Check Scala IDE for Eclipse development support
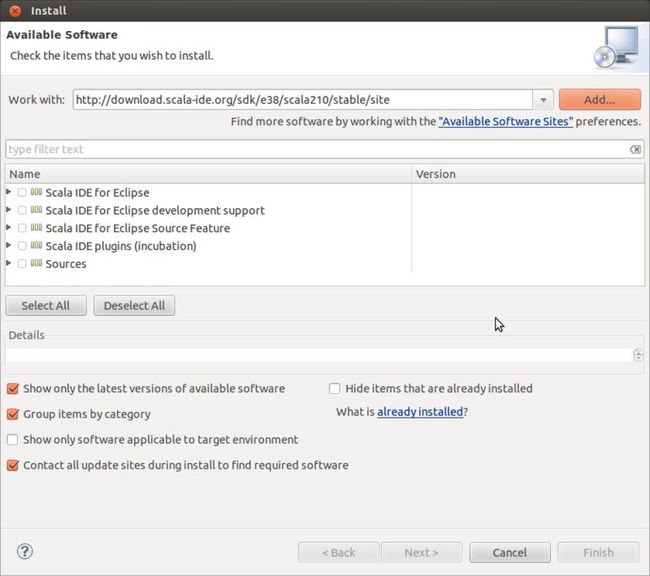650x576 pixels. [22, 210]
